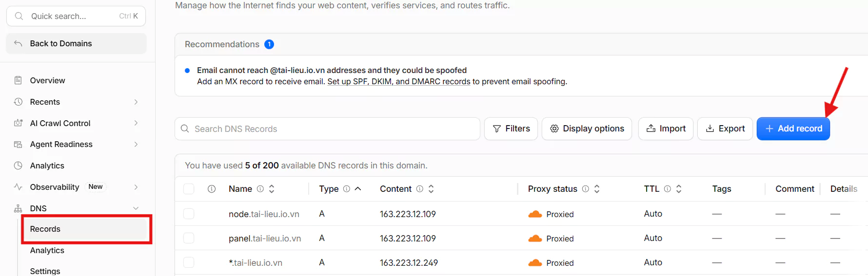Click the orange cloud for panel.tai-lieu.io.vn

535,239
